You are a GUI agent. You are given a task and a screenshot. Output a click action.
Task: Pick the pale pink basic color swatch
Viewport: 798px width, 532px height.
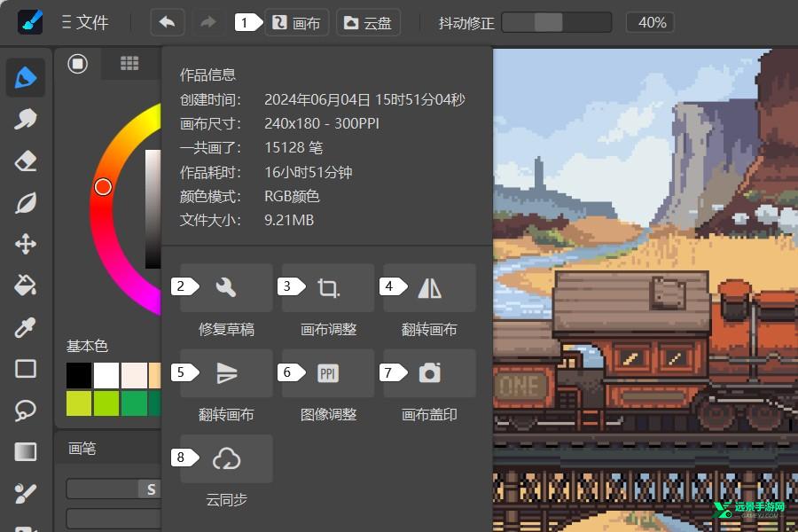click(x=135, y=375)
